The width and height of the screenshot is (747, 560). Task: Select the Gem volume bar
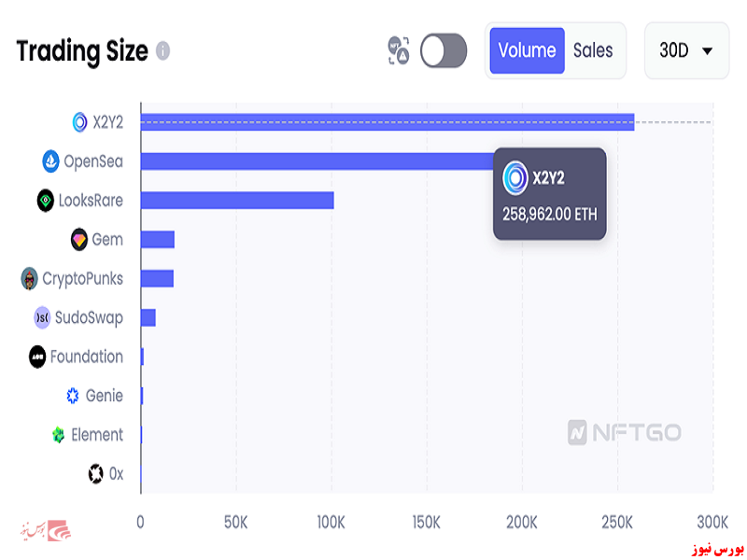[x=158, y=240]
